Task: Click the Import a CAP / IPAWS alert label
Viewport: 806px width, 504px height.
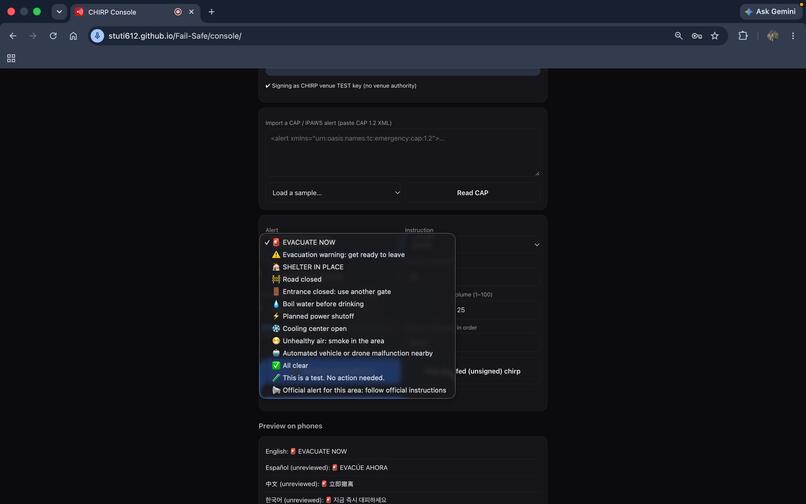Action: [328, 123]
